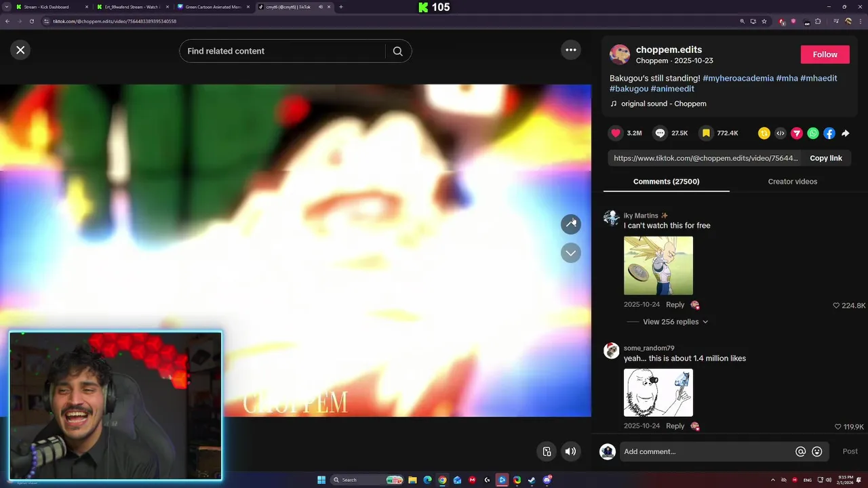This screenshot has height=488, width=868.
Task: Go to next video with down arrow
Action: point(571,253)
